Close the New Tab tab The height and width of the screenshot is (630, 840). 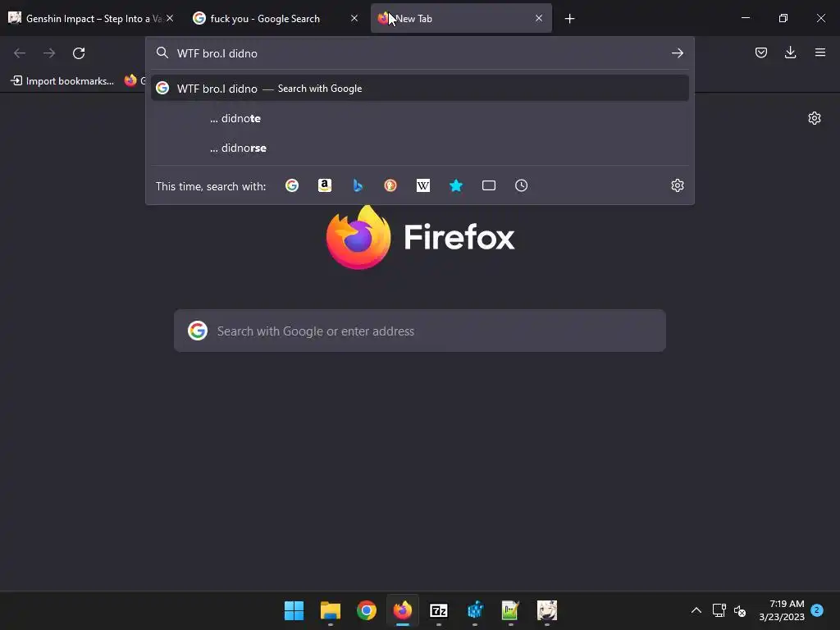click(539, 18)
